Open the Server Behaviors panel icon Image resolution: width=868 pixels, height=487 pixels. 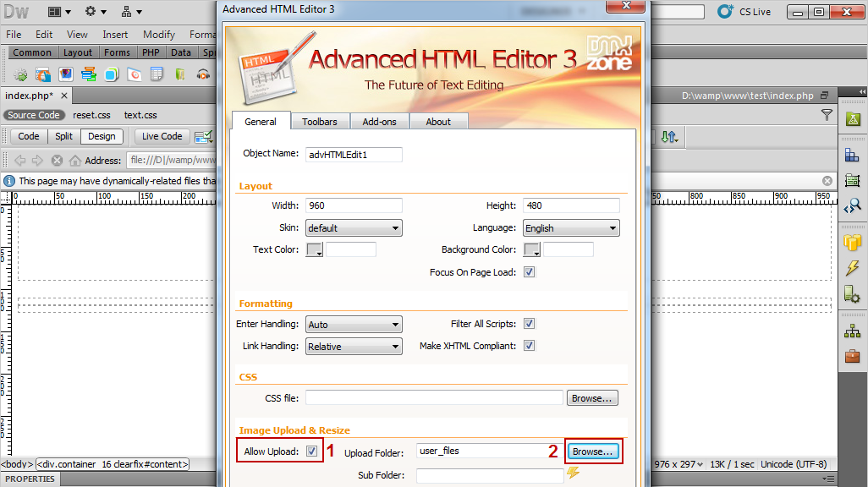click(x=852, y=294)
